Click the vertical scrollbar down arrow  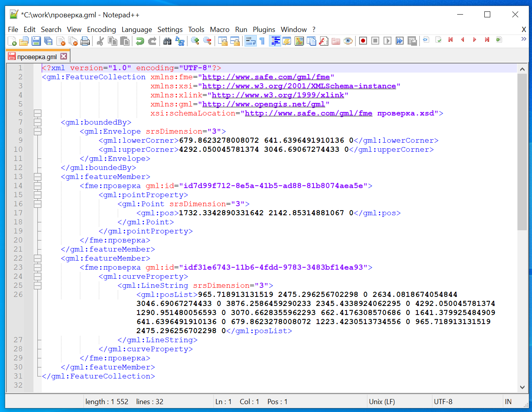[x=522, y=387]
